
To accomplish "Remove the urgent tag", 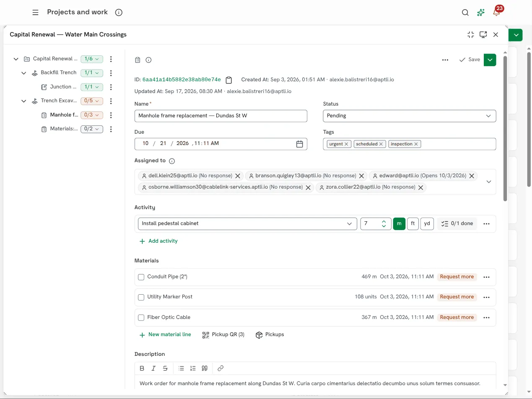I will point(346,144).
